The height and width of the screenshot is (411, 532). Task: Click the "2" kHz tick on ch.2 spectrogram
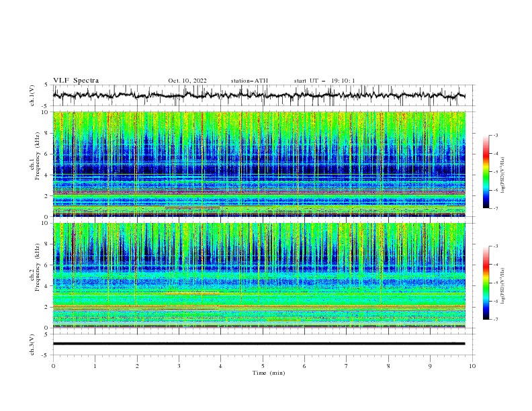point(47,307)
